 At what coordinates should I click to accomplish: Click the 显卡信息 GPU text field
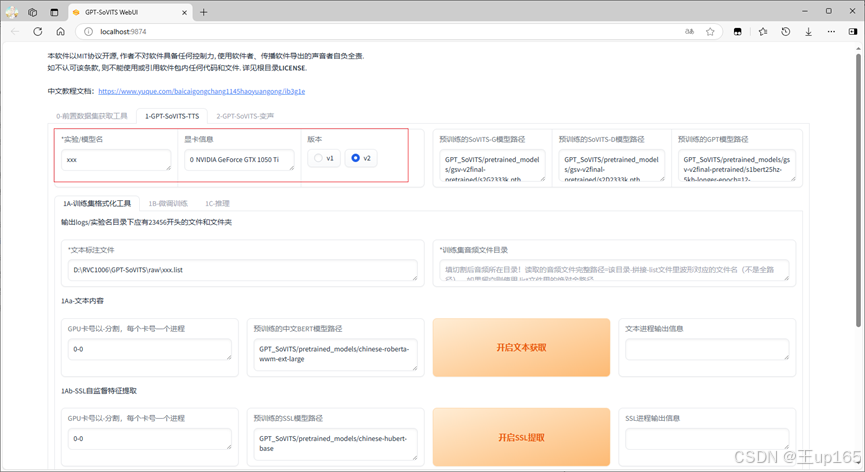239,160
